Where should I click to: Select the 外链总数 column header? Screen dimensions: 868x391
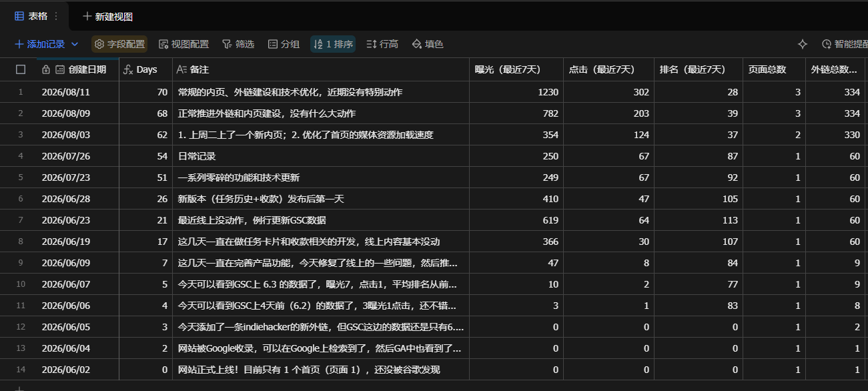pos(835,69)
